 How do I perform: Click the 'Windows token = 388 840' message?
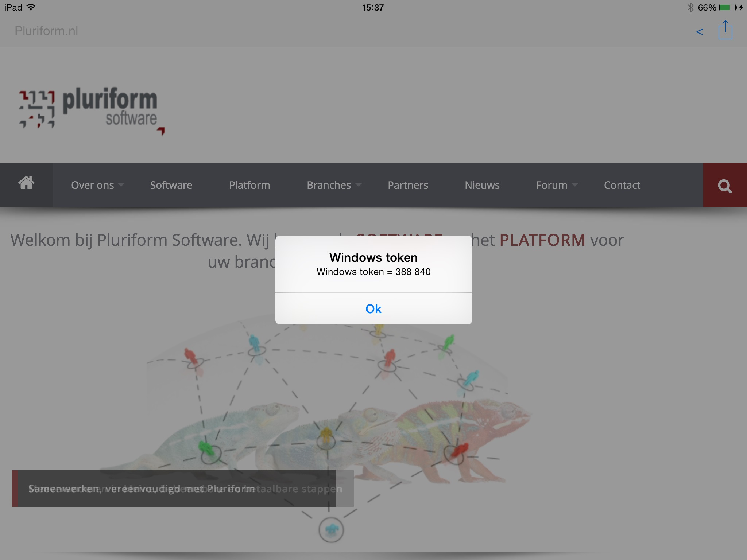pyautogui.click(x=373, y=272)
